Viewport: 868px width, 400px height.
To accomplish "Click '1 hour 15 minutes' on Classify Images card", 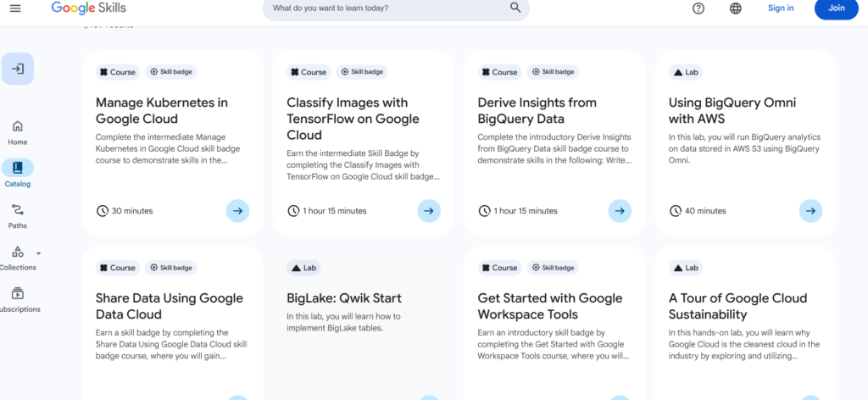I will [334, 211].
